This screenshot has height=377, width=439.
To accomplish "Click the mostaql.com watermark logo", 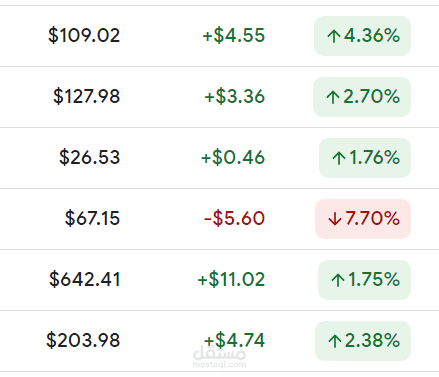I will (219, 357).
